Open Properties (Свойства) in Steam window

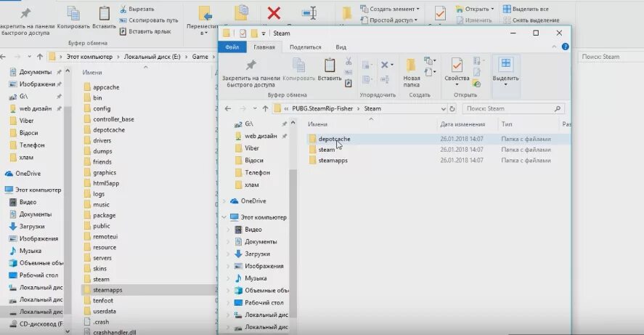coord(456,71)
